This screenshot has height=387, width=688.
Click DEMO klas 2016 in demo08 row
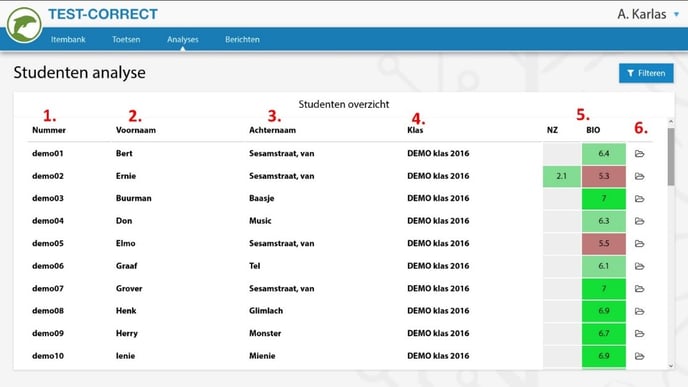point(438,311)
